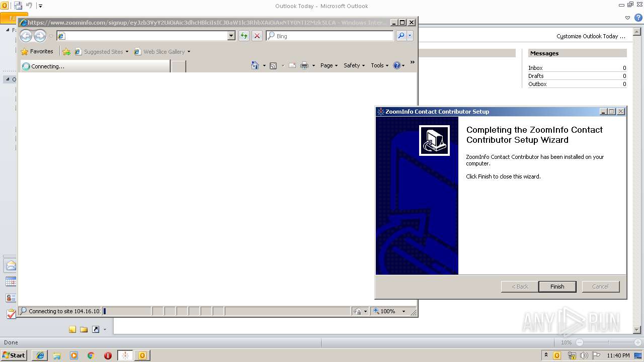
Task: Select the Connecting... browser tab
Action: pyautogui.click(x=95, y=66)
